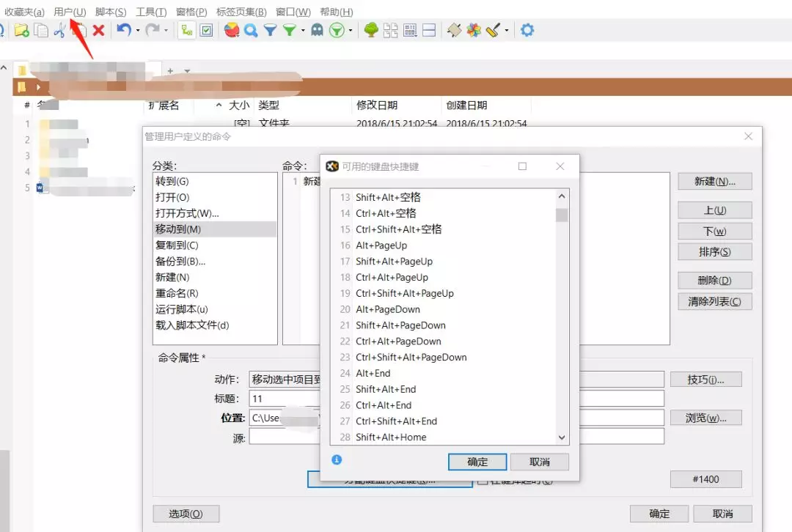Click the 标题 input field containing 11
This screenshot has width=792, height=532.
click(x=457, y=398)
